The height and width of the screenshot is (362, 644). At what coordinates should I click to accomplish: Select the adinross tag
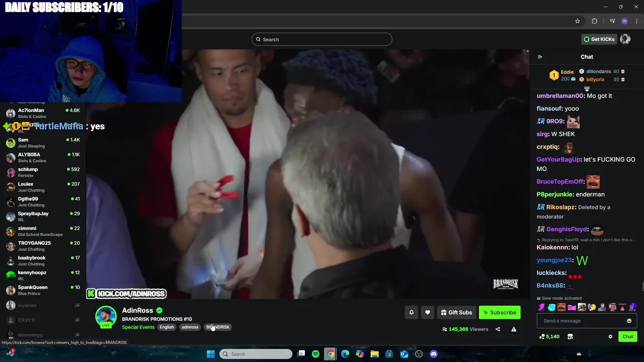[x=190, y=327]
